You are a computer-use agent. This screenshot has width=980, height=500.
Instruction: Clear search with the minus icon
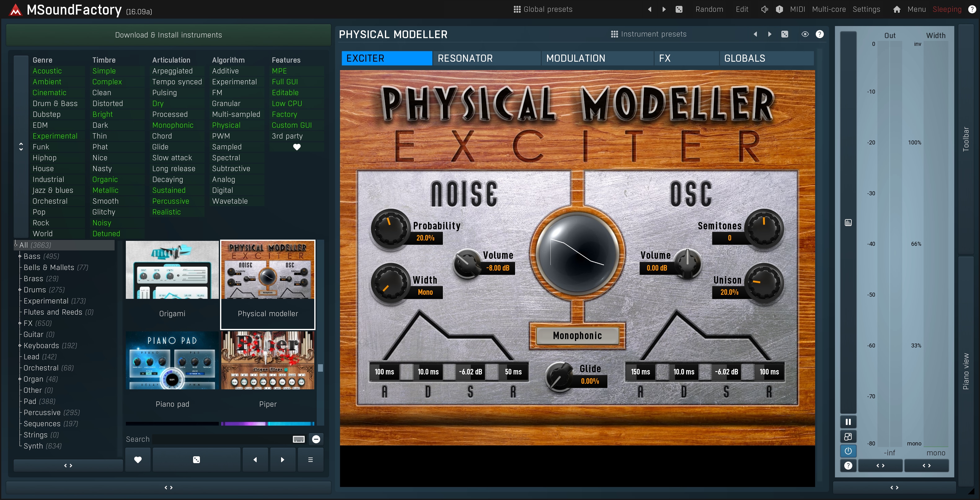[x=316, y=439]
